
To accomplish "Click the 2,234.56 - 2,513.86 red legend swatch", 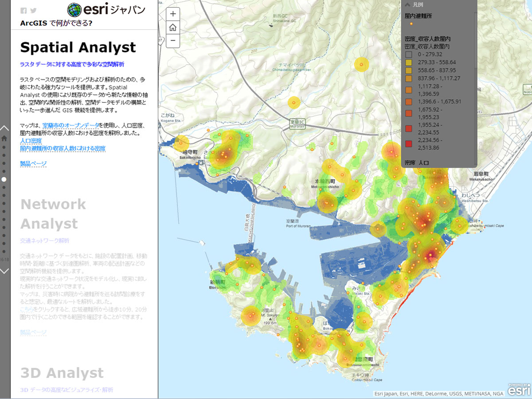I will click(x=408, y=143).
